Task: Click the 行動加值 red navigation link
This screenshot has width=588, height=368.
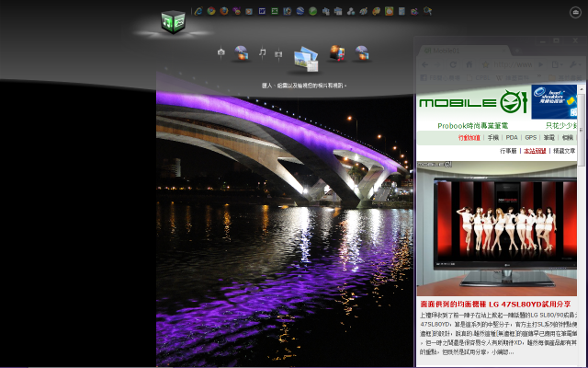Action: (469, 137)
